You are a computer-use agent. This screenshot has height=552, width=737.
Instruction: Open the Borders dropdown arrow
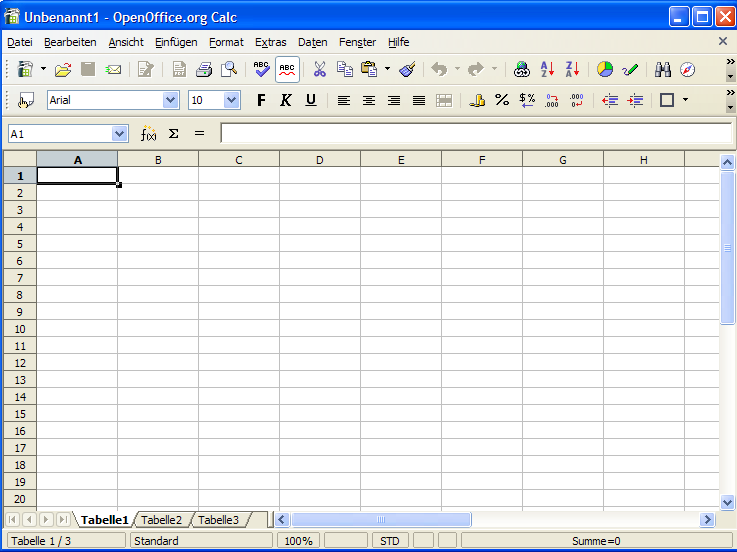[685, 100]
